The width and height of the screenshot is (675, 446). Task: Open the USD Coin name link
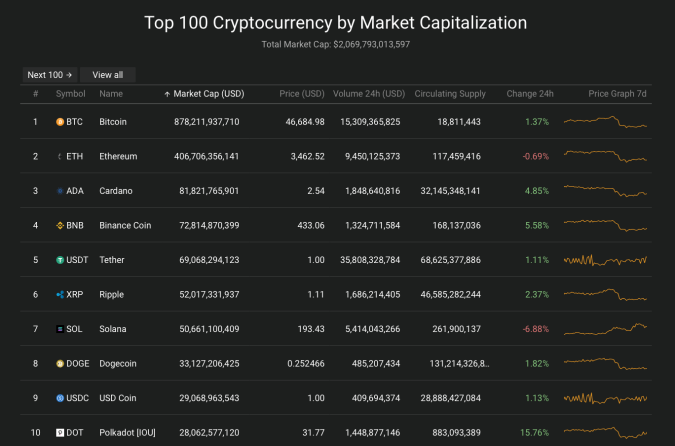[x=118, y=398]
